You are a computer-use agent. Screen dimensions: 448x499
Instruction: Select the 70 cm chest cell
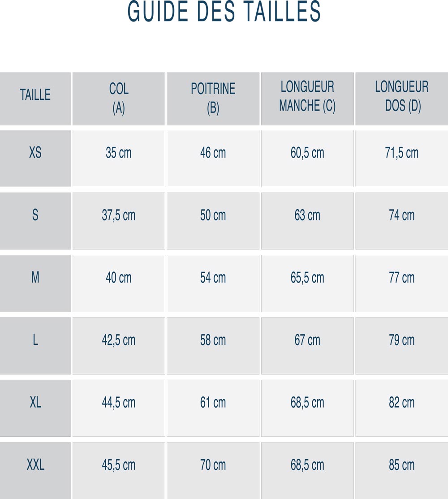[213, 465]
